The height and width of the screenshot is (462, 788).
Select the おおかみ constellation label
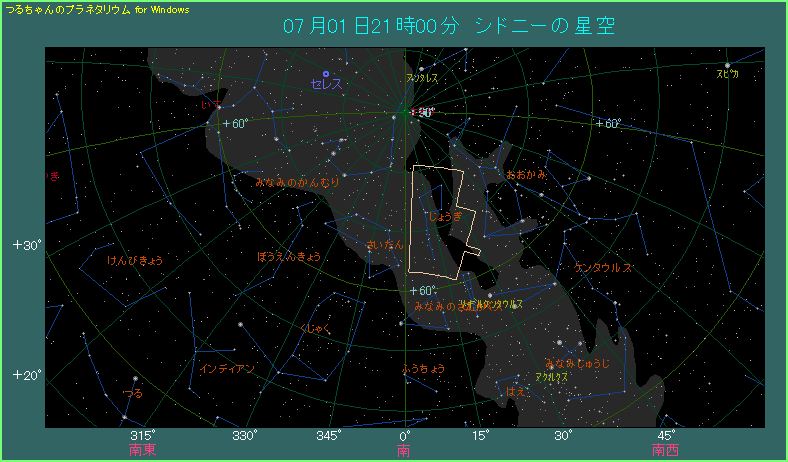click(x=527, y=174)
